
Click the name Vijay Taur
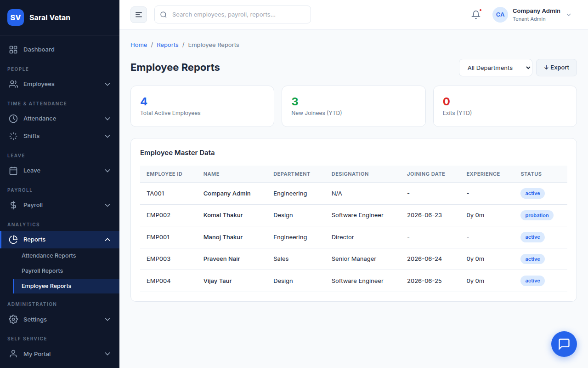coord(218,281)
